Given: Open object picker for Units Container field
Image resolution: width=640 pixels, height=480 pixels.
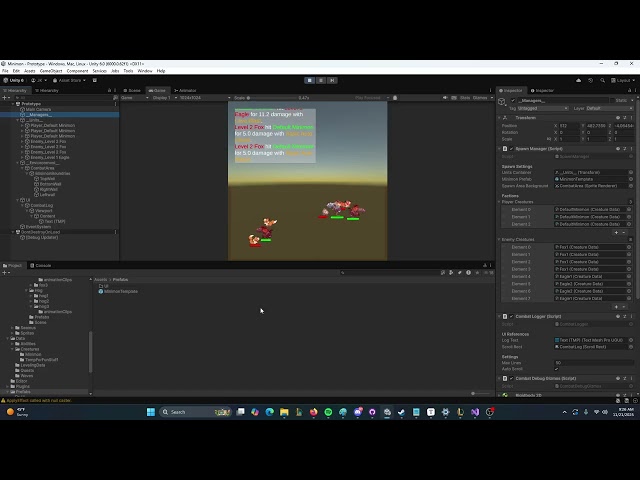Looking at the screenshot, I should [x=631, y=173].
